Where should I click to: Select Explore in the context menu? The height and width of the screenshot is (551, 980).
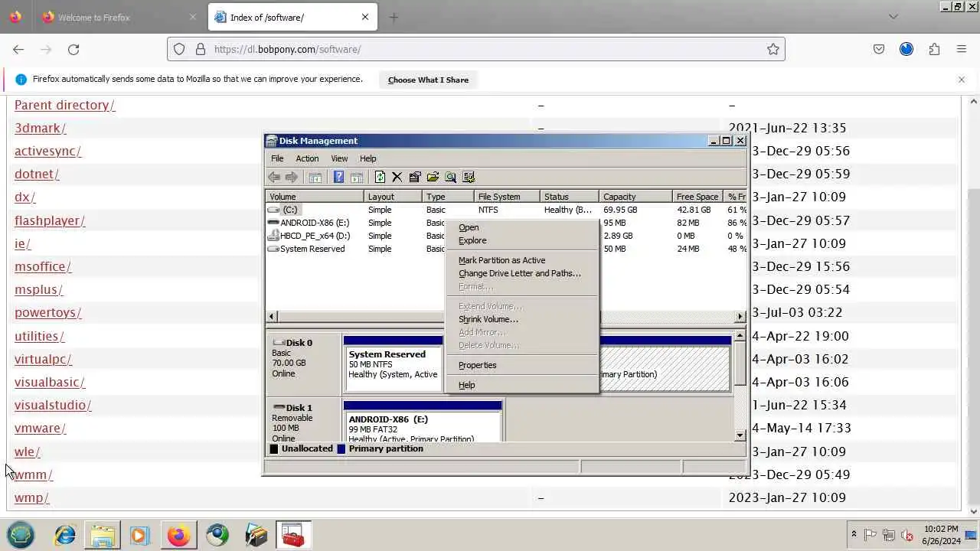coord(521,240)
